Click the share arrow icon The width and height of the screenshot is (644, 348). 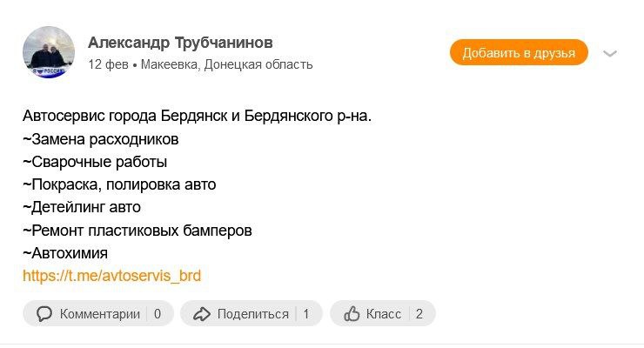(x=202, y=314)
